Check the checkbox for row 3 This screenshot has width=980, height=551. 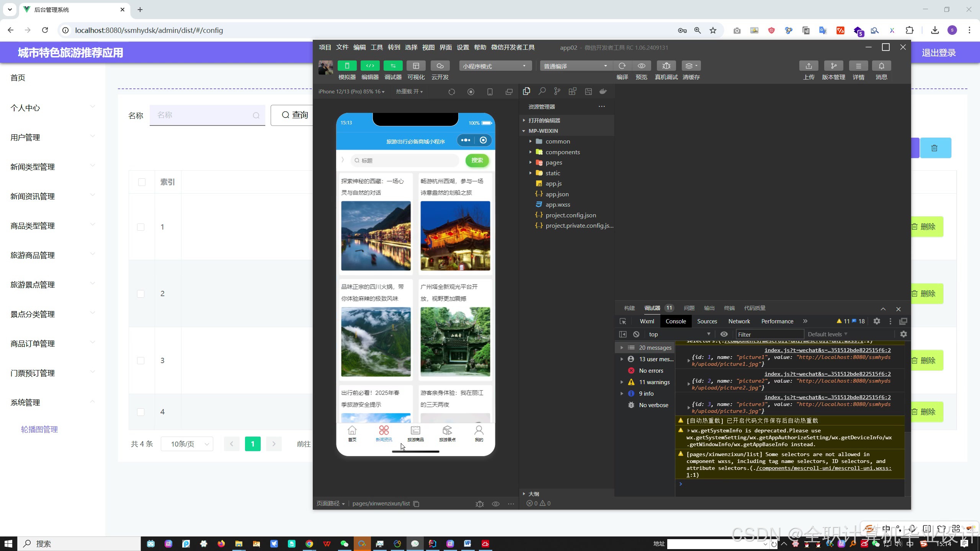141,360
